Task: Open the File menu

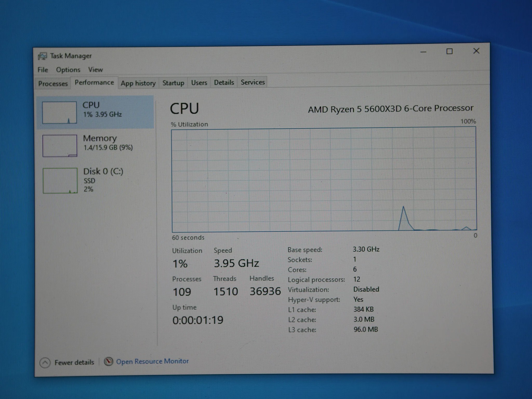Action: pos(43,70)
